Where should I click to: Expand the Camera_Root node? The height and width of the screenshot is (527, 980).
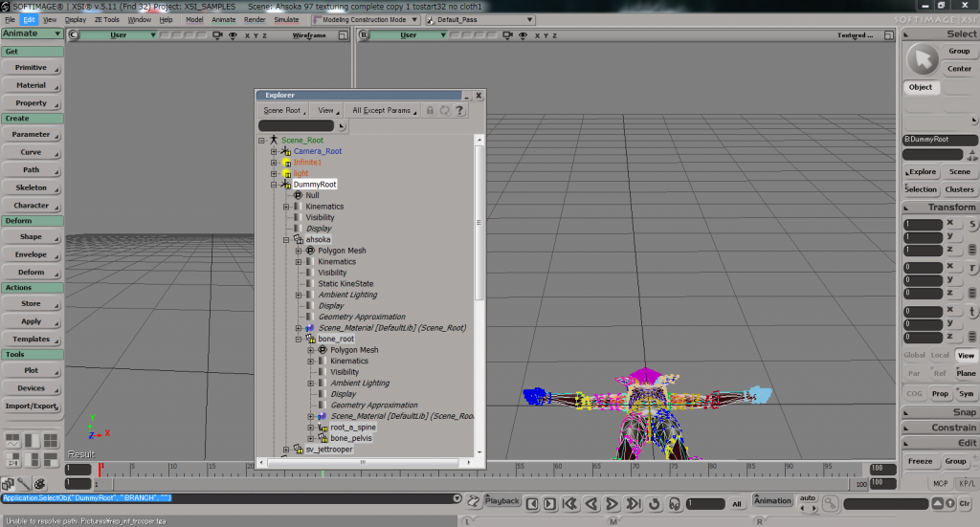click(274, 152)
